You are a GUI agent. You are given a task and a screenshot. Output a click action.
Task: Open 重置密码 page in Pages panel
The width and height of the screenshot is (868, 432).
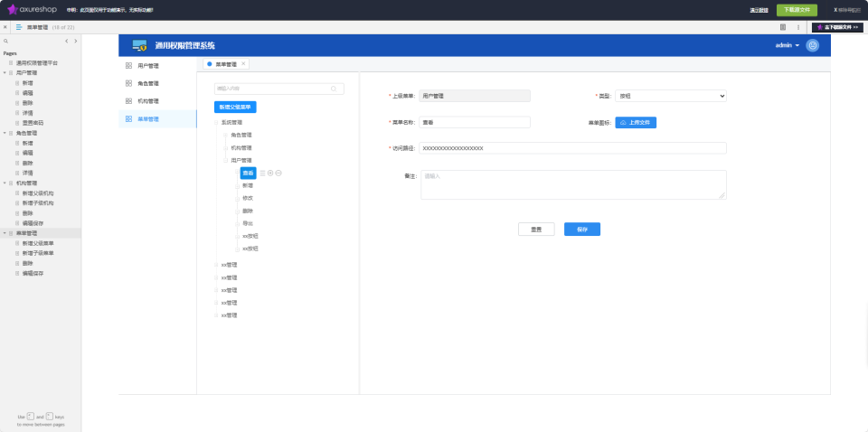click(33, 123)
